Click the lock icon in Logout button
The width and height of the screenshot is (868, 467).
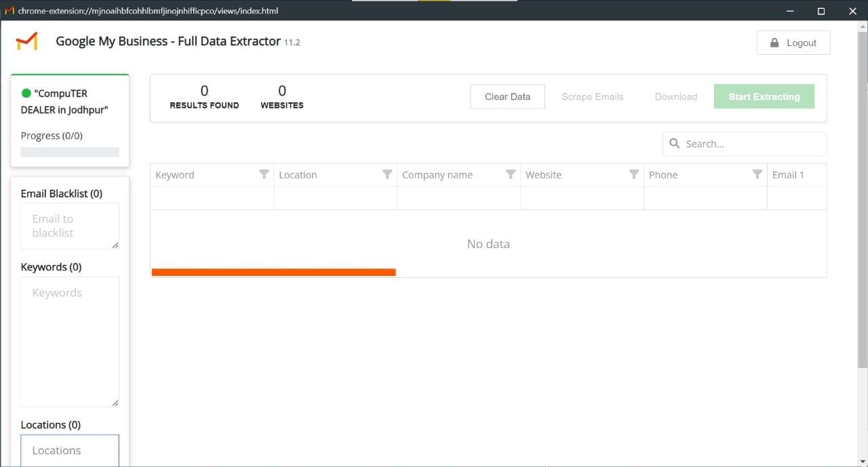pyautogui.click(x=774, y=43)
